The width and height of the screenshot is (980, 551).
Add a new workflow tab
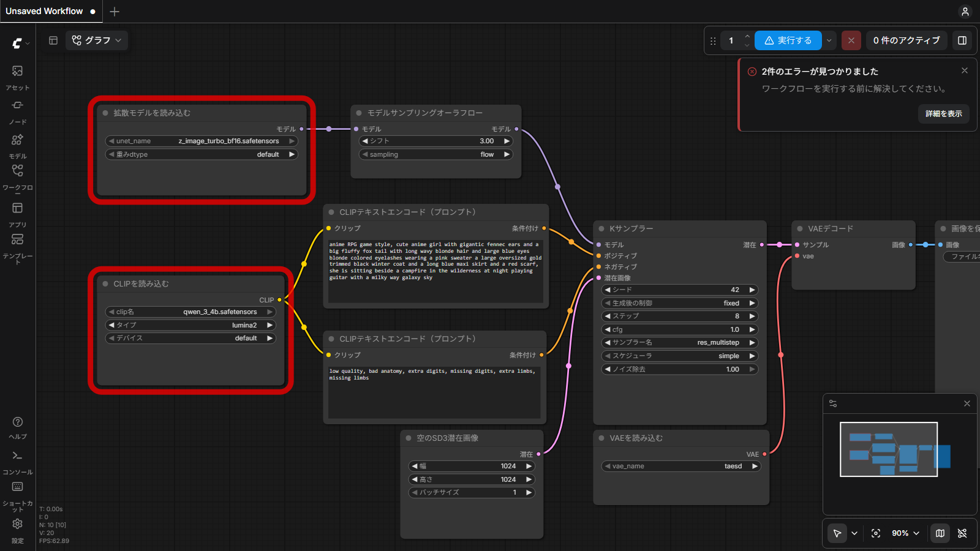click(x=115, y=12)
